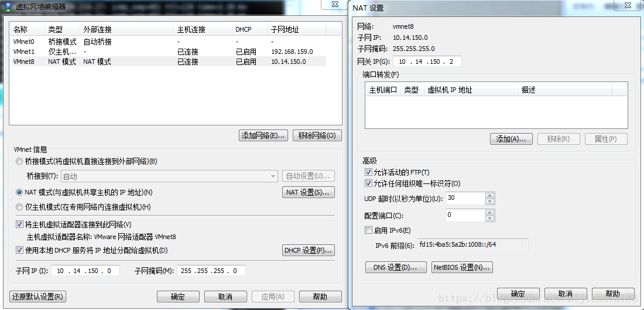
Task: Open NAT 设置 button
Action: (x=308, y=192)
